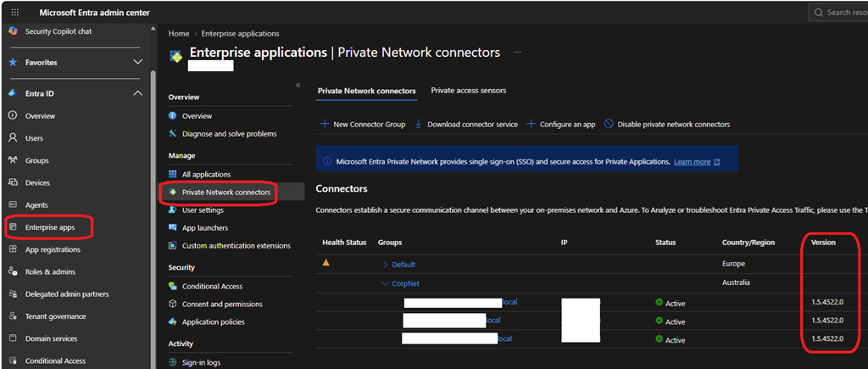This screenshot has height=369, width=868.
Task: Go to Home breadcrumb link
Action: tap(179, 34)
